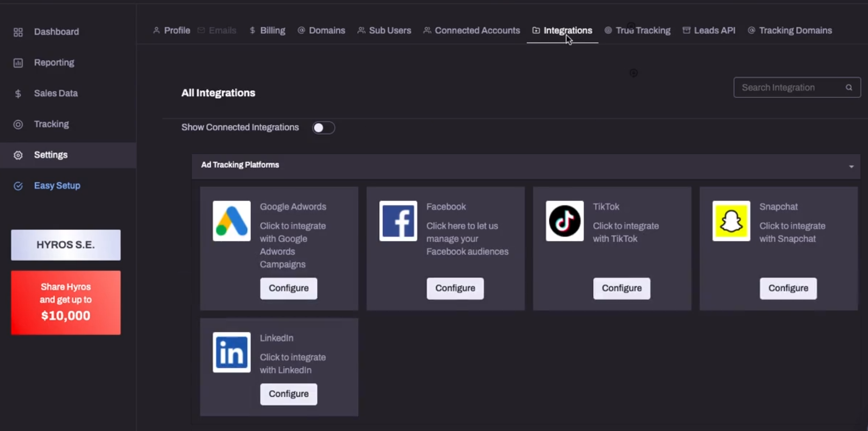Click 'Click to integrate with LinkedIn' text

(x=293, y=364)
